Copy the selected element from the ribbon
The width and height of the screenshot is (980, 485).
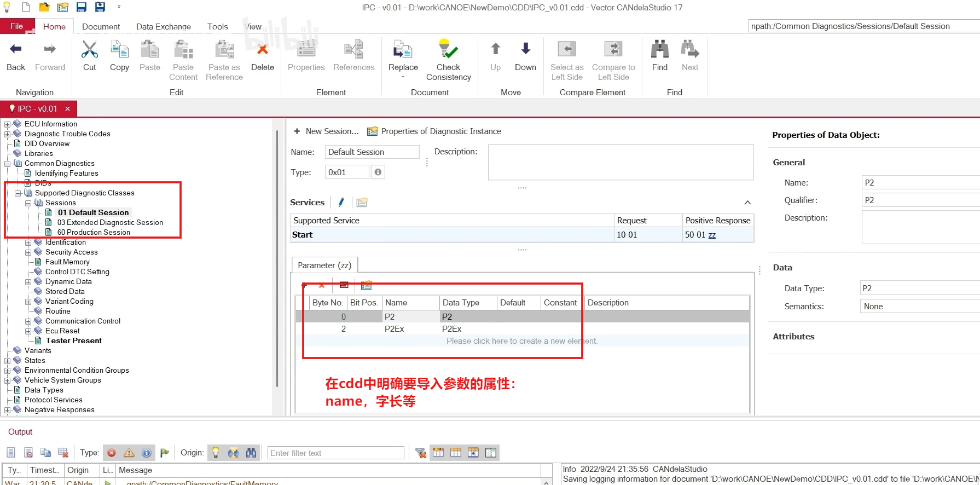(119, 56)
